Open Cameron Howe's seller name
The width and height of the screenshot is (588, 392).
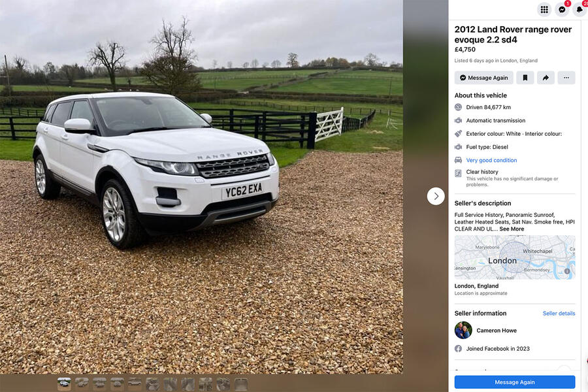tap(497, 331)
